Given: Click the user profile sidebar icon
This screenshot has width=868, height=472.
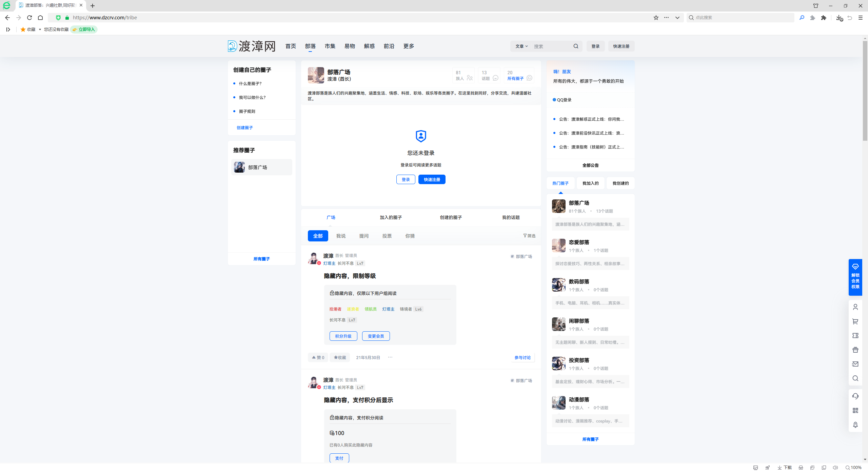Looking at the screenshot, I should [855, 307].
